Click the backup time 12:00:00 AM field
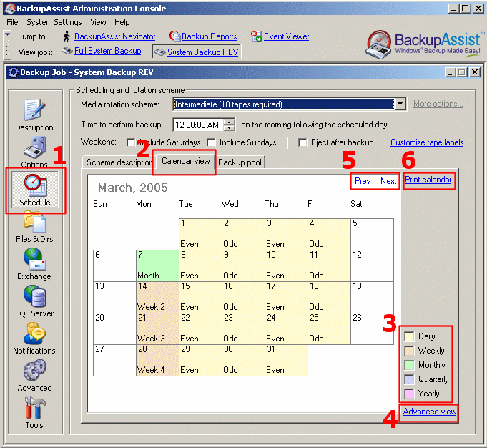487x448 pixels. pyautogui.click(x=198, y=125)
